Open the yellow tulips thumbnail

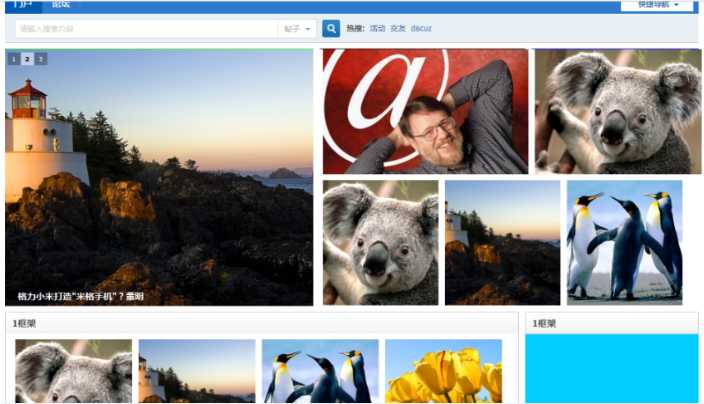[x=444, y=371]
